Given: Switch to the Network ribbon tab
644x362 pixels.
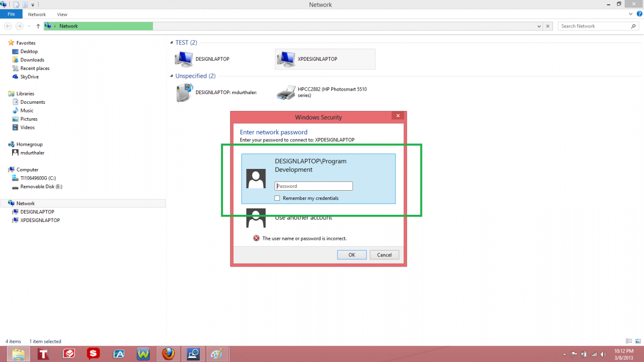Looking at the screenshot, I should pyautogui.click(x=37, y=14).
